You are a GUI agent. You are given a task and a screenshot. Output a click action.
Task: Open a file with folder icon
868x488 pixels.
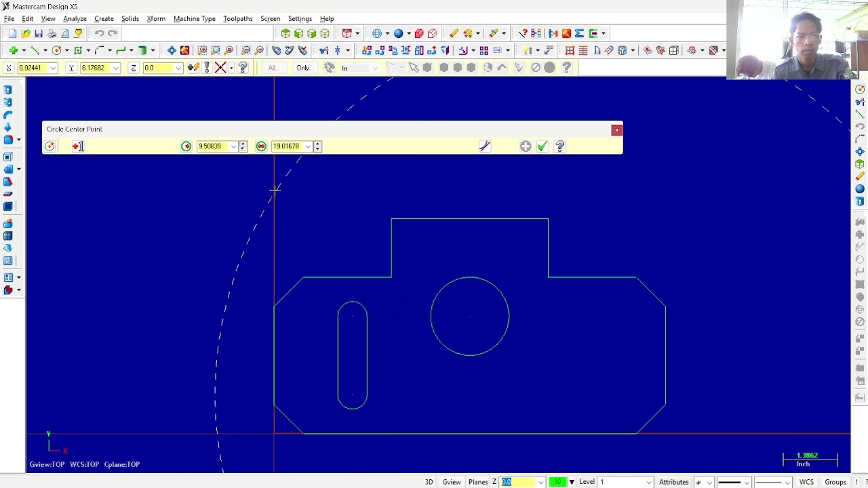[26, 33]
